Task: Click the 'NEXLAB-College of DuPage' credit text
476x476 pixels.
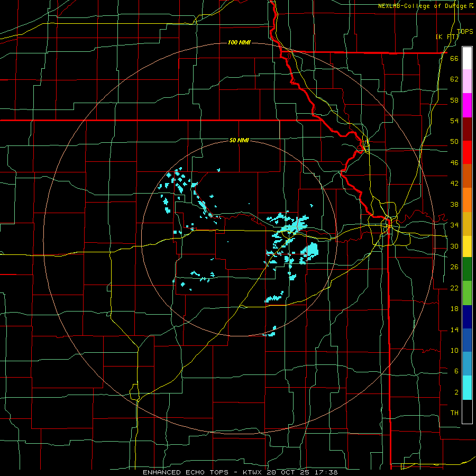Action: pyautogui.click(x=423, y=6)
